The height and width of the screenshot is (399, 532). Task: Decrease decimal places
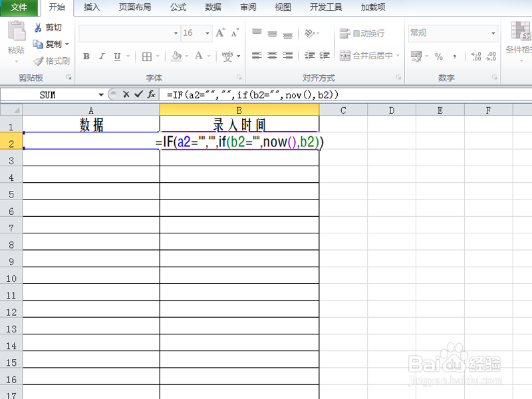point(491,57)
